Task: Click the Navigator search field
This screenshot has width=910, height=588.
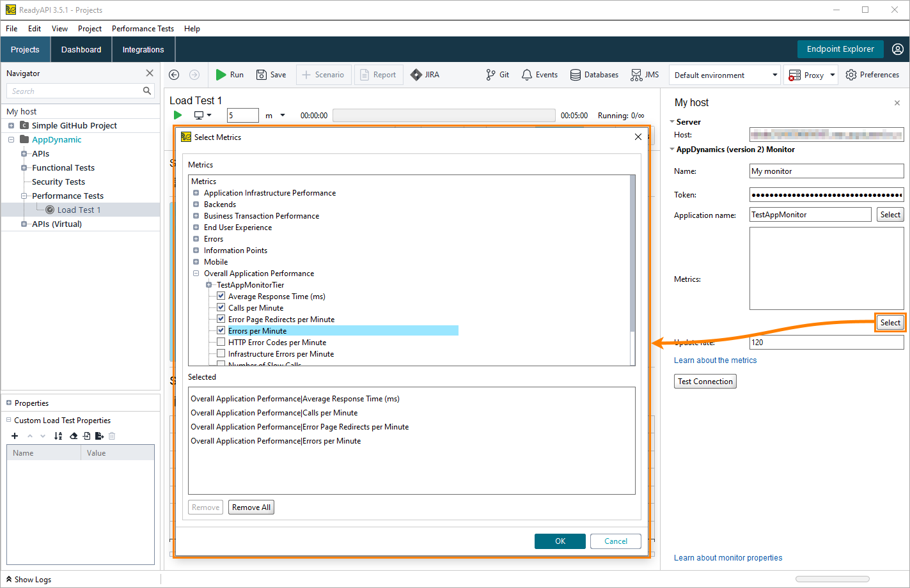Action: [x=77, y=90]
